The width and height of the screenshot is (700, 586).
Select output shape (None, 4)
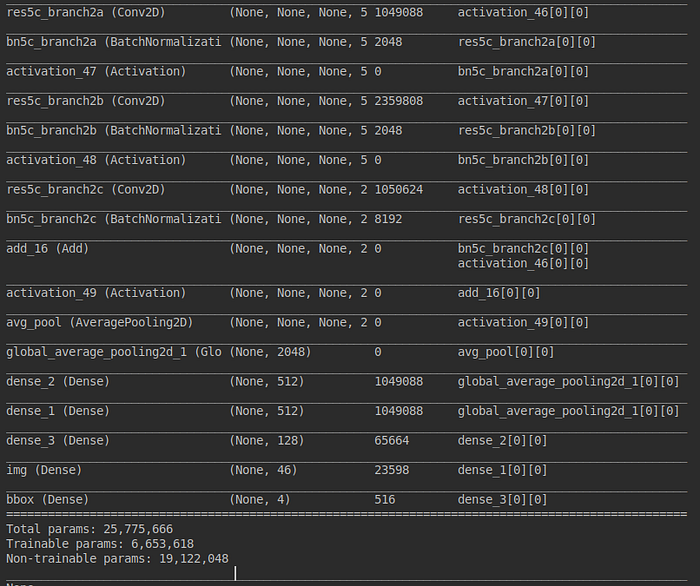click(x=260, y=499)
